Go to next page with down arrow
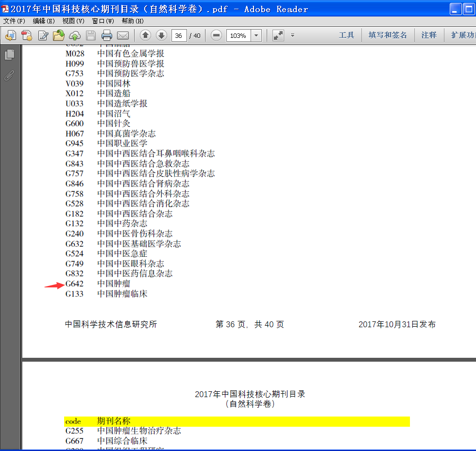 click(161, 35)
